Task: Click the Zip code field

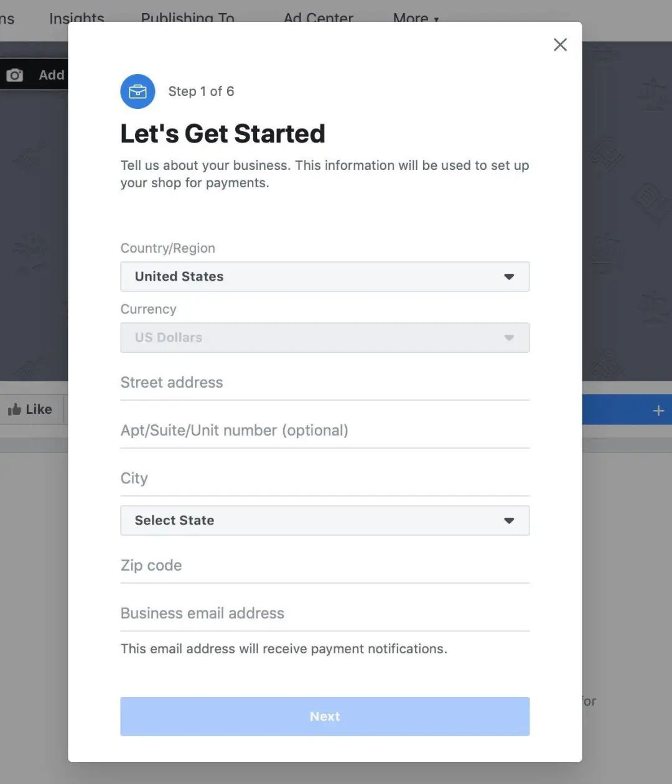Action: click(x=325, y=566)
